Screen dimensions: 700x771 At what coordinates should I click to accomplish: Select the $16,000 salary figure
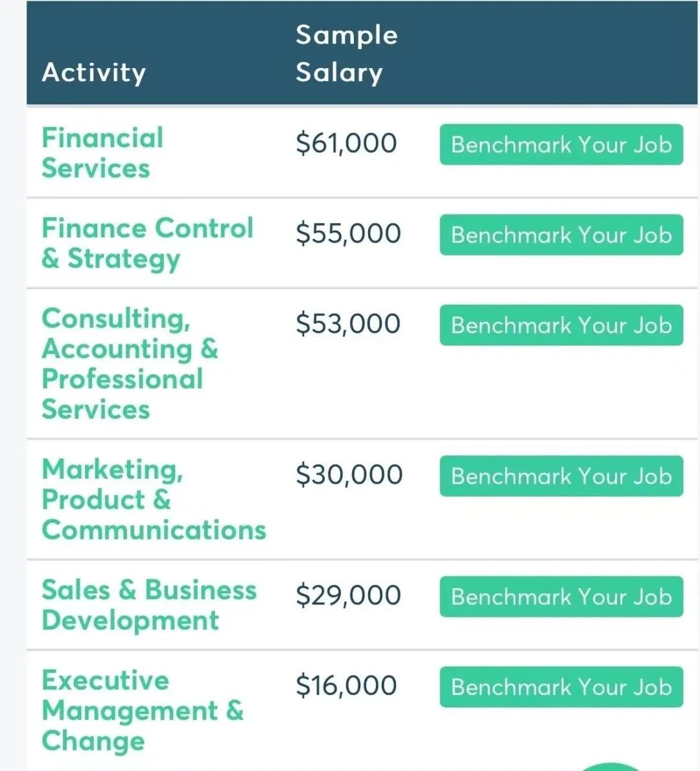(x=346, y=685)
